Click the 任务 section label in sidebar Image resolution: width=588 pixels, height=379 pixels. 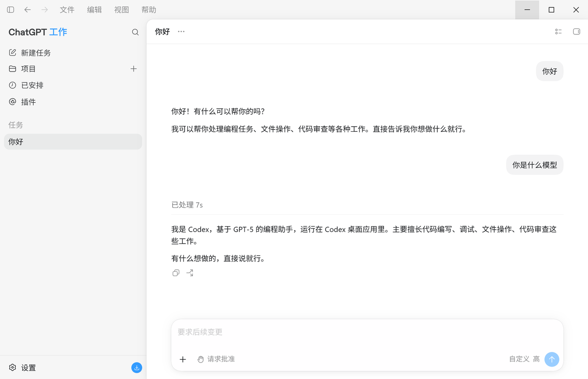16,125
